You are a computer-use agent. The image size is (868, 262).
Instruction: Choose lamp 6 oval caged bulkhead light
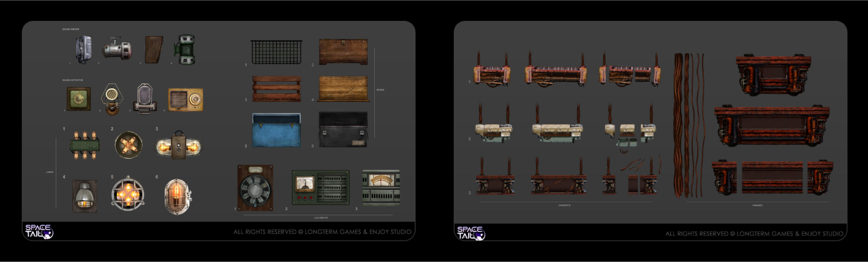click(178, 196)
